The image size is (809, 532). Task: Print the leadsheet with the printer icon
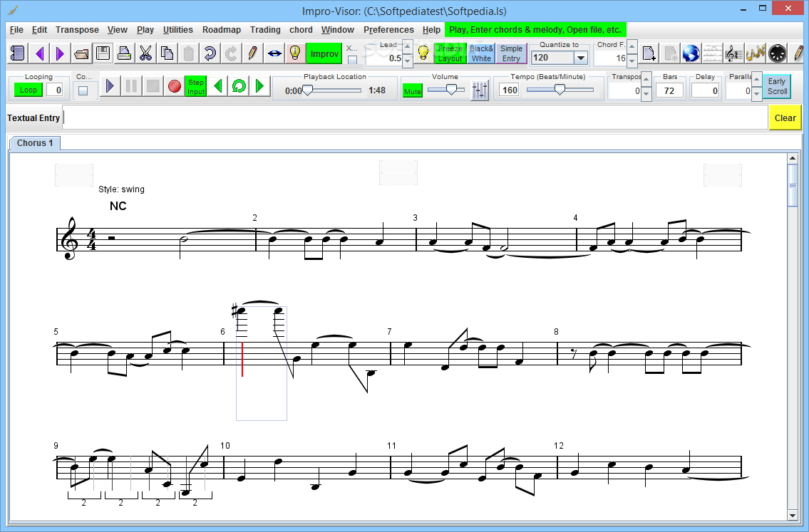coord(124,53)
